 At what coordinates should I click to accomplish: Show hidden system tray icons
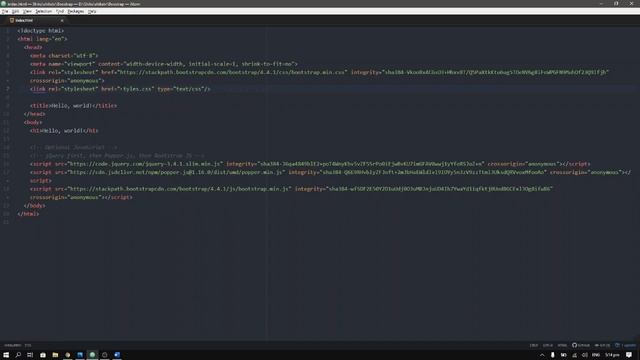tap(542, 355)
